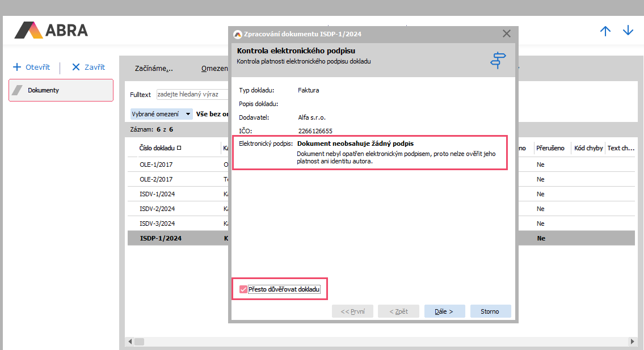Screen dimensions: 644x350
Task: Click the up arrow navigation icon
Action: (605, 31)
